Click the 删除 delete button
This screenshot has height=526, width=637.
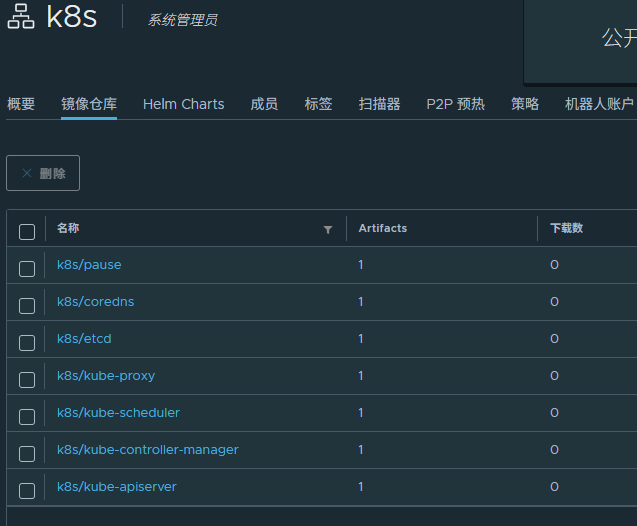click(43, 173)
